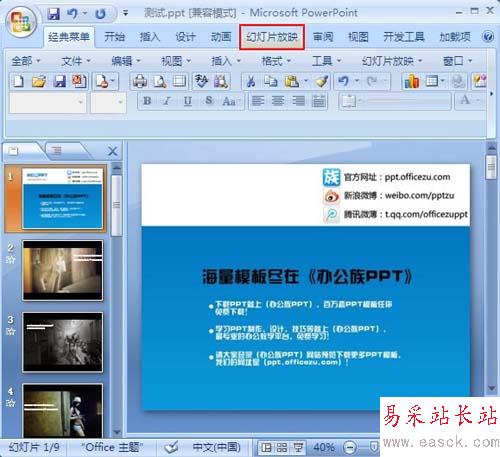Open the 设计 ribbon tab
The width and height of the screenshot is (500, 457).
185,37
